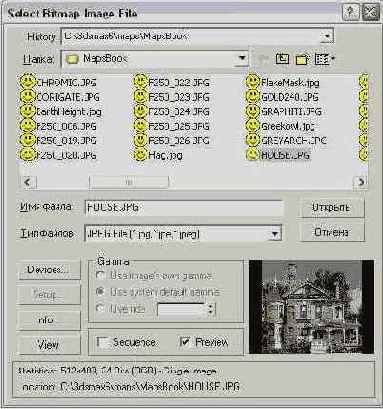Select the file name EarthHeight.jpg
The height and width of the screenshot is (409, 383).
pos(68,112)
